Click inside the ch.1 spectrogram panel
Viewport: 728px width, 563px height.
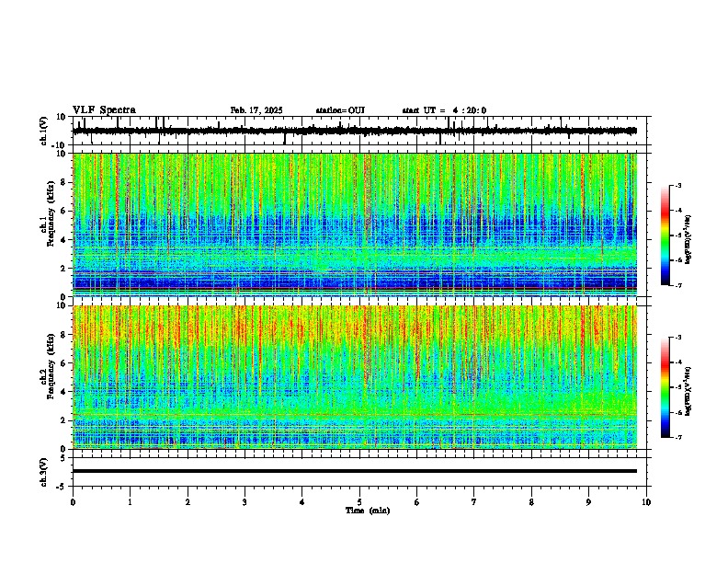(x=355, y=224)
